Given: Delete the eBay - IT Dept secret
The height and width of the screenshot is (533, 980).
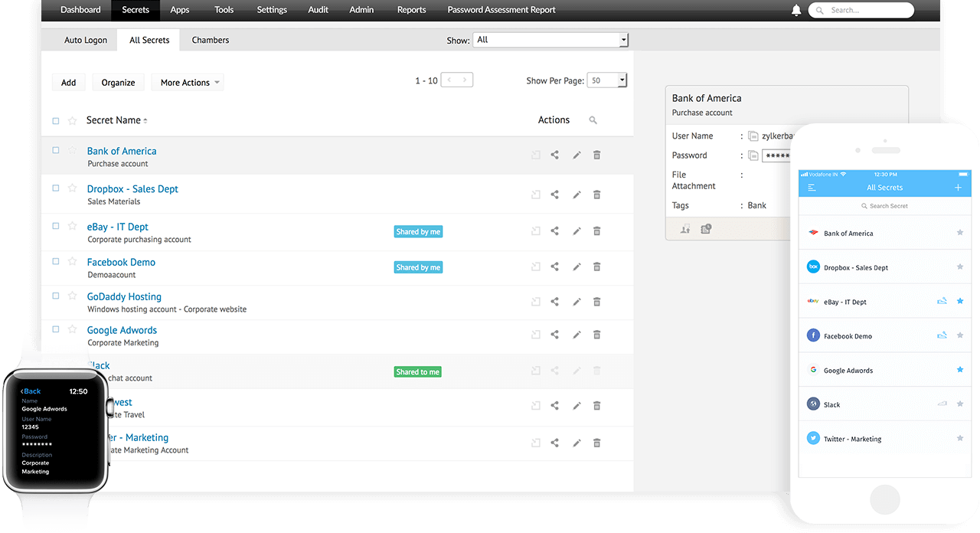Looking at the screenshot, I should tap(597, 231).
